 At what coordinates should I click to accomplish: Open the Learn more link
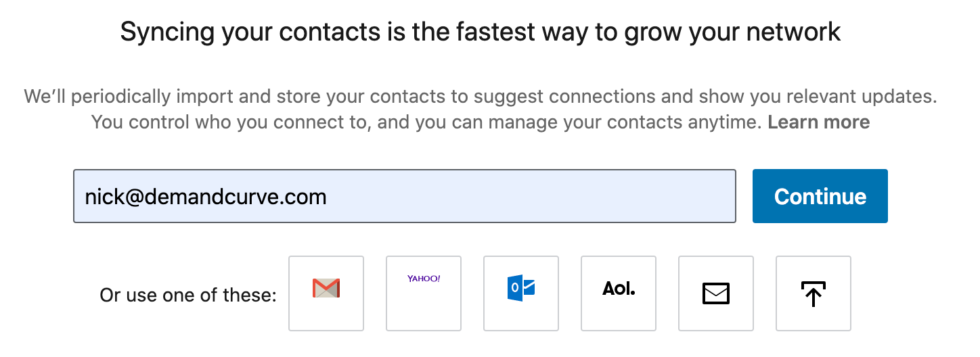pyautogui.click(x=819, y=122)
